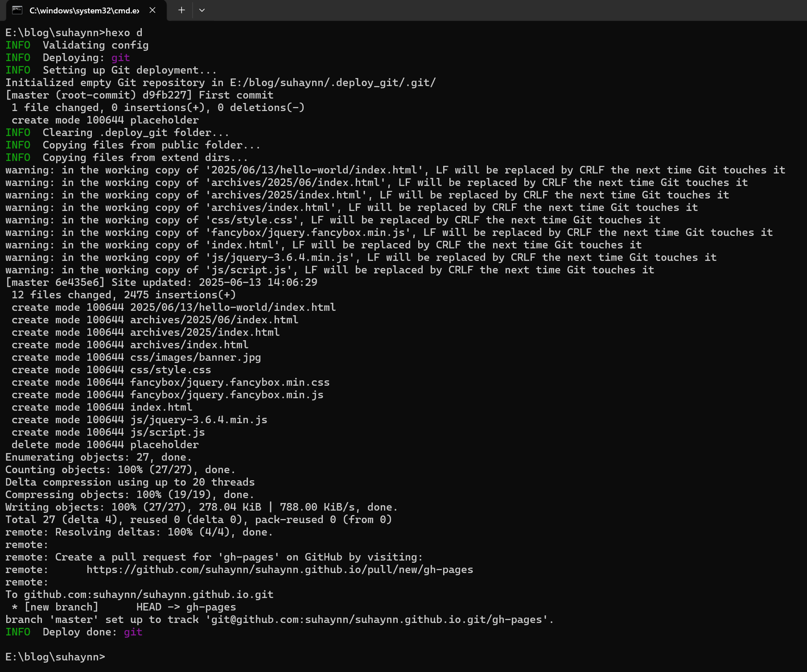Click the empty E:\blog\suhaynn> prompt at the bottom
Image resolution: width=807 pixels, height=672 pixels.
coord(55,657)
